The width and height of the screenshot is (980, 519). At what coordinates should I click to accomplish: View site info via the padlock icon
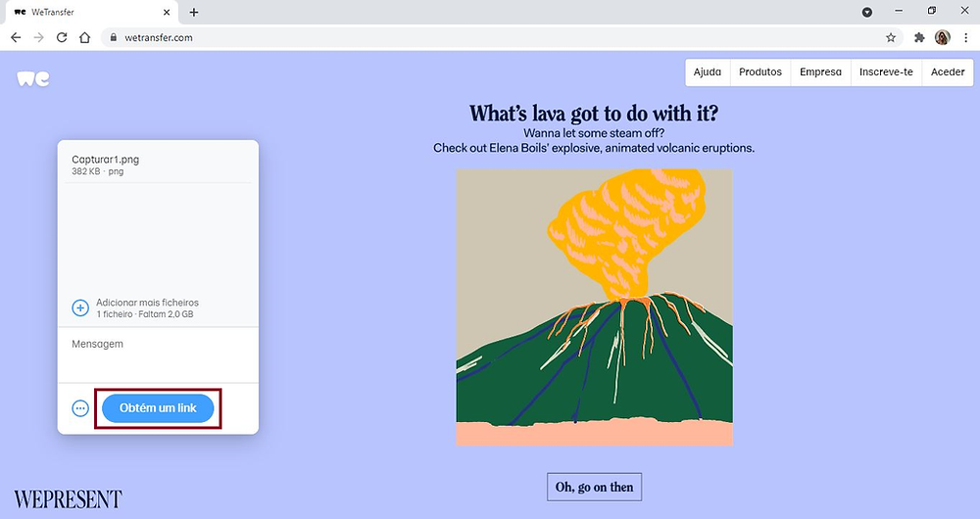coord(113,37)
